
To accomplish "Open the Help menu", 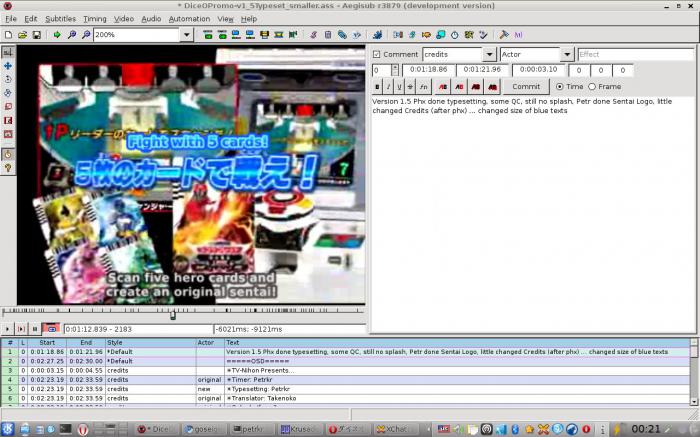I will coord(249,19).
